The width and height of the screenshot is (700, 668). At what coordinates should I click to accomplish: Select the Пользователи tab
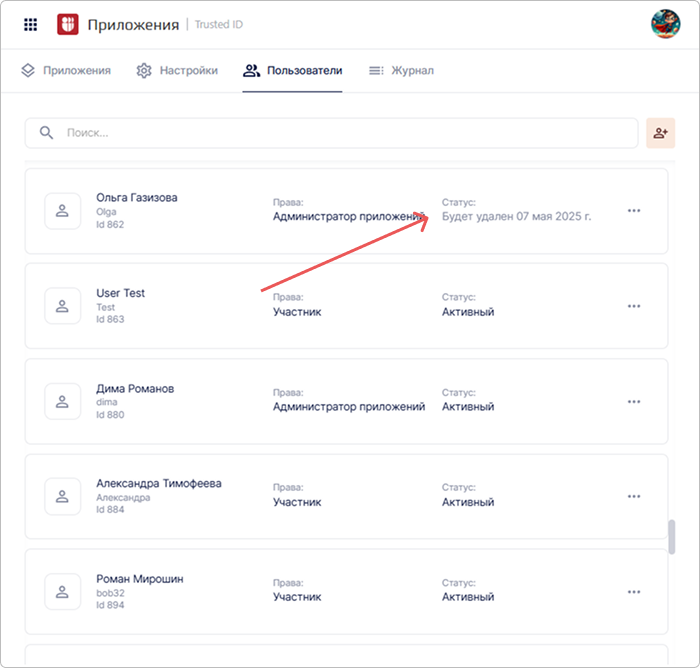[292, 71]
